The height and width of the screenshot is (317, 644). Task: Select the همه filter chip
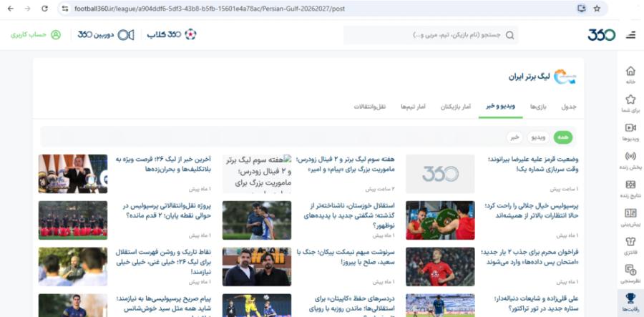[x=562, y=137]
